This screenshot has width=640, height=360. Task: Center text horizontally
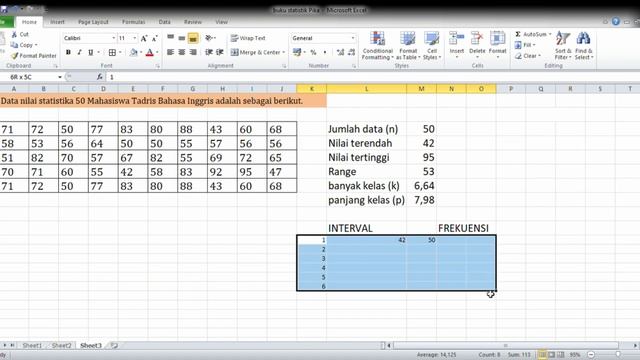[182, 52]
